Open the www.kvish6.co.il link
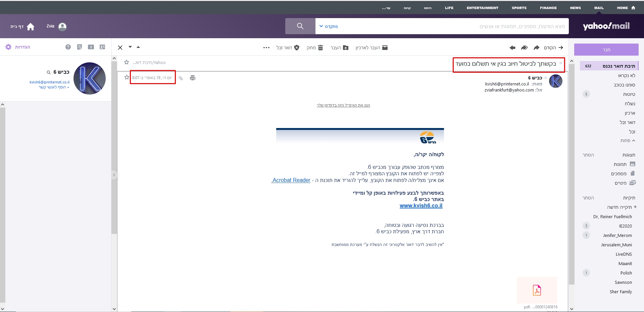Viewport: 644px width, 312px height. point(421,206)
